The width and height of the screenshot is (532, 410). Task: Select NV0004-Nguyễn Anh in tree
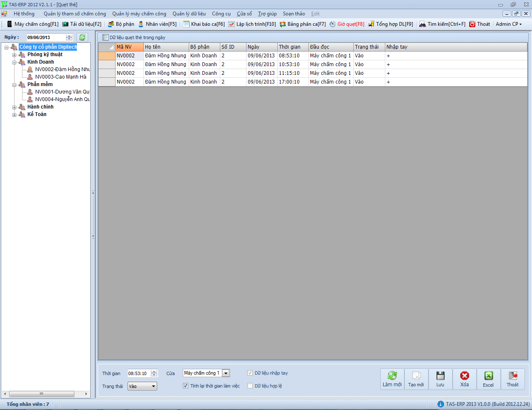(x=62, y=99)
